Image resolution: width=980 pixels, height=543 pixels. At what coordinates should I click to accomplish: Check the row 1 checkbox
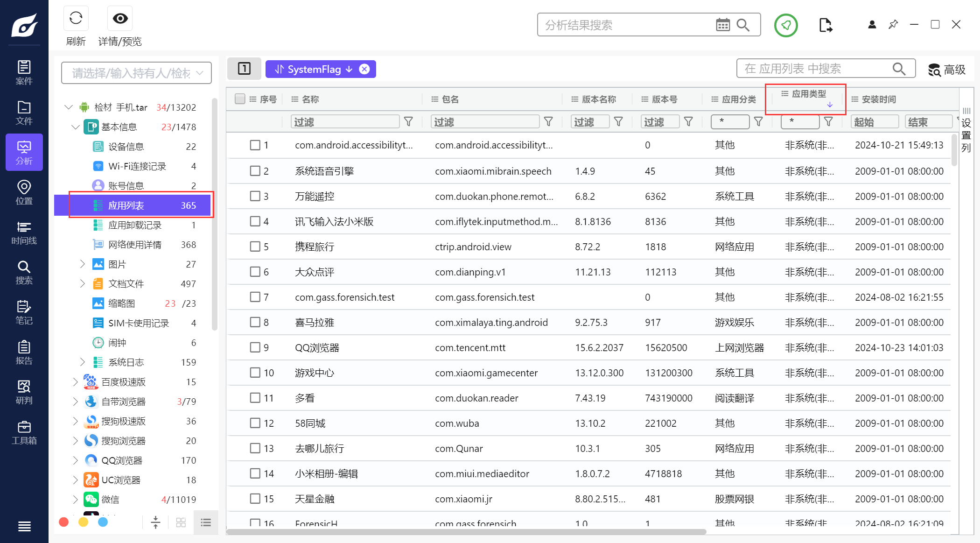click(x=255, y=145)
